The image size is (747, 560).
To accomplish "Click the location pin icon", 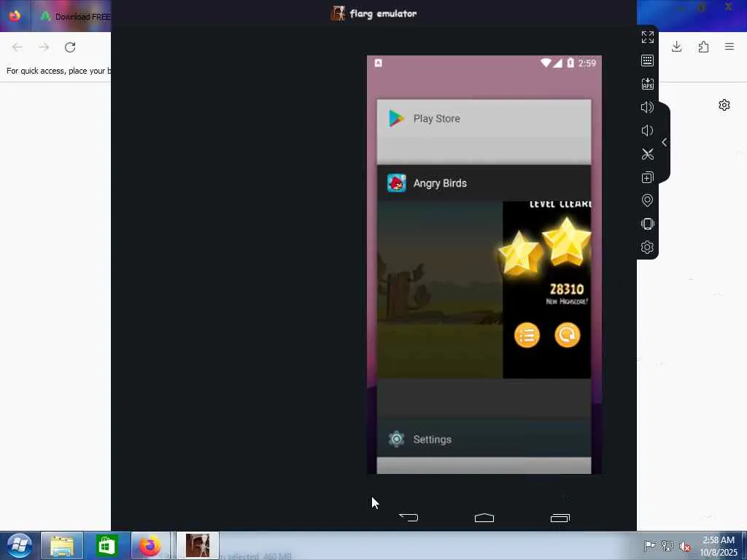I will pyautogui.click(x=647, y=201).
